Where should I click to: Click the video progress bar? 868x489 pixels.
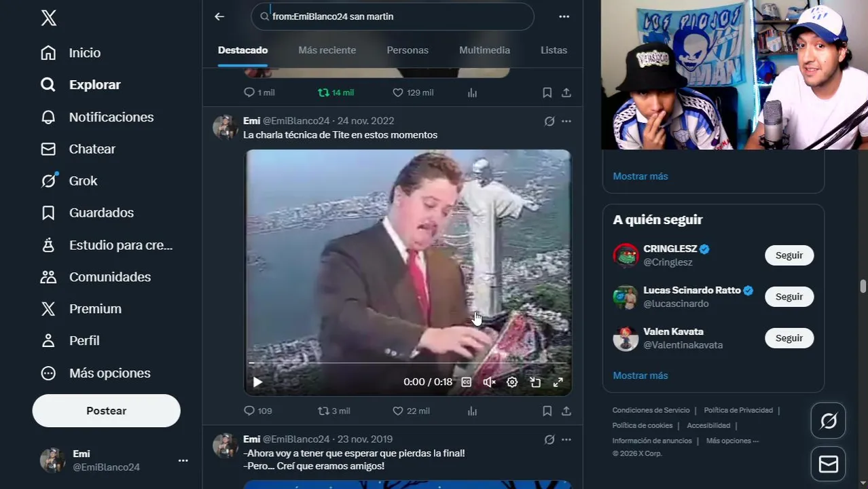click(408, 363)
